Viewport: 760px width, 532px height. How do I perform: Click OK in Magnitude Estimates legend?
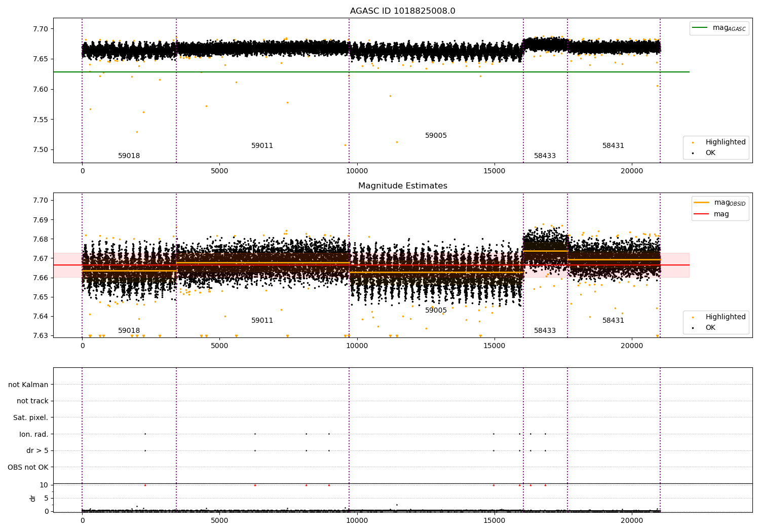[710, 327]
